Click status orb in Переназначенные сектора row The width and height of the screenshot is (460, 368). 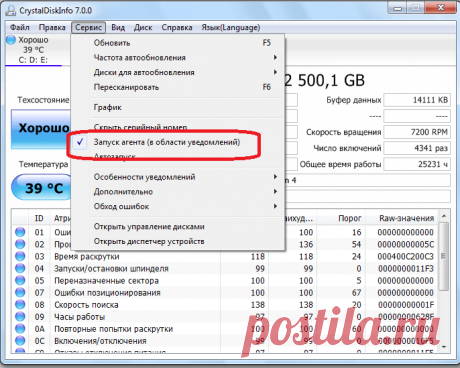(x=20, y=280)
